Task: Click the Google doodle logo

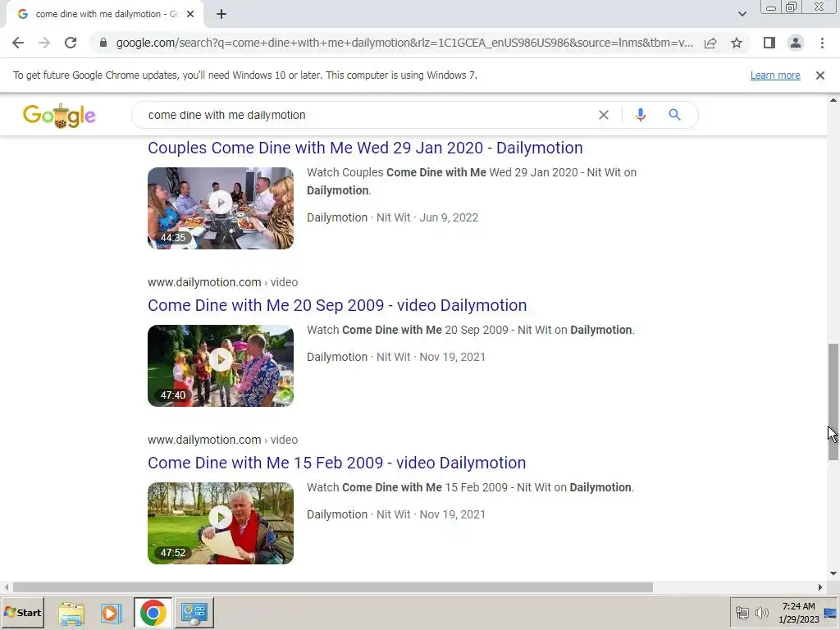Action: click(x=59, y=115)
